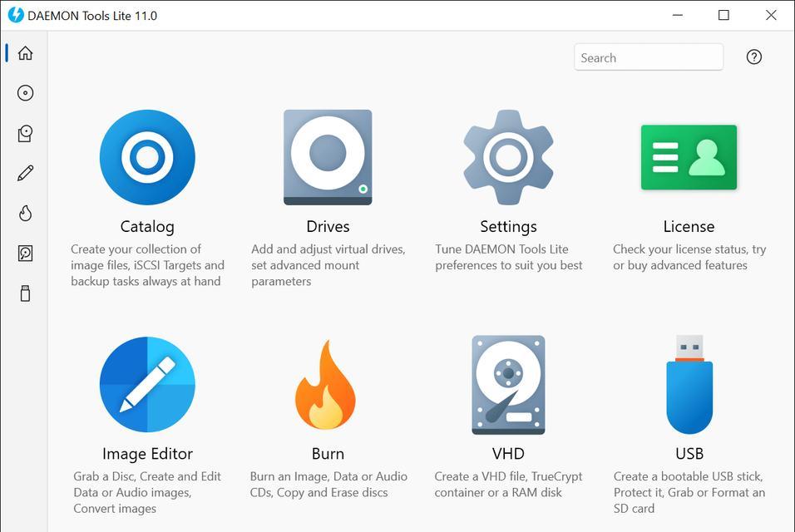The height and width of the screenshot is (532, 795).
Task: Open the Image Editor title link
Action: pos(147,454)
